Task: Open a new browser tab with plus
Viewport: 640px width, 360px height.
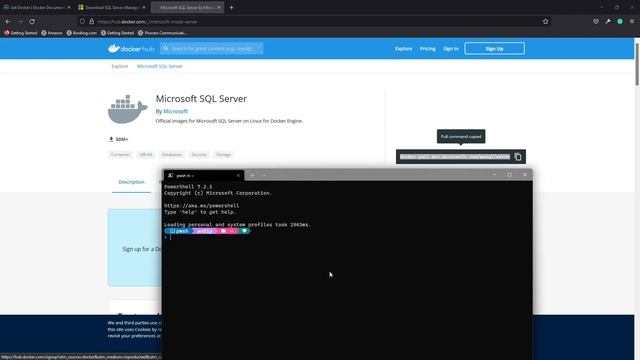Action: pos(231,7)
